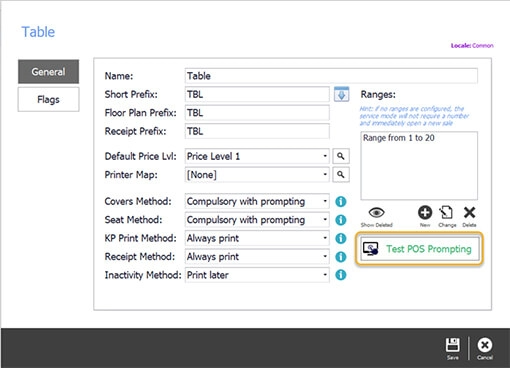The image size is (510, 368).
Task: Open the General tab
Action: 48,71
